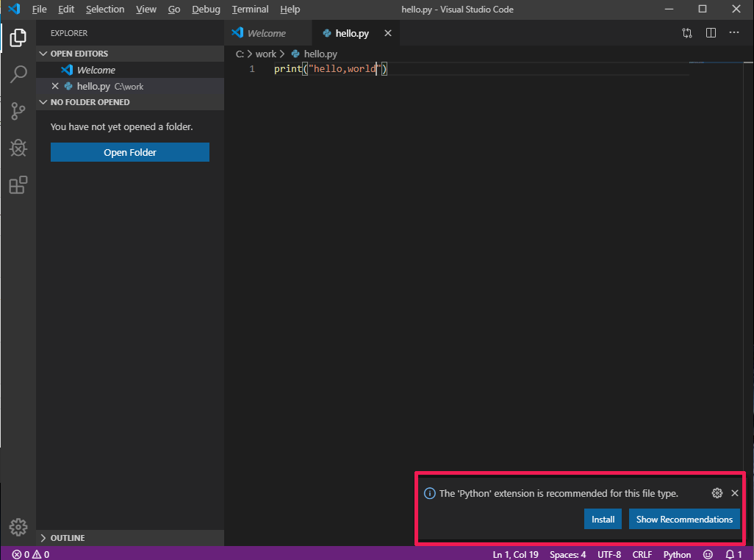Click the errors count icon in status bar
The image size is (754, 560).
coord(17,555)
